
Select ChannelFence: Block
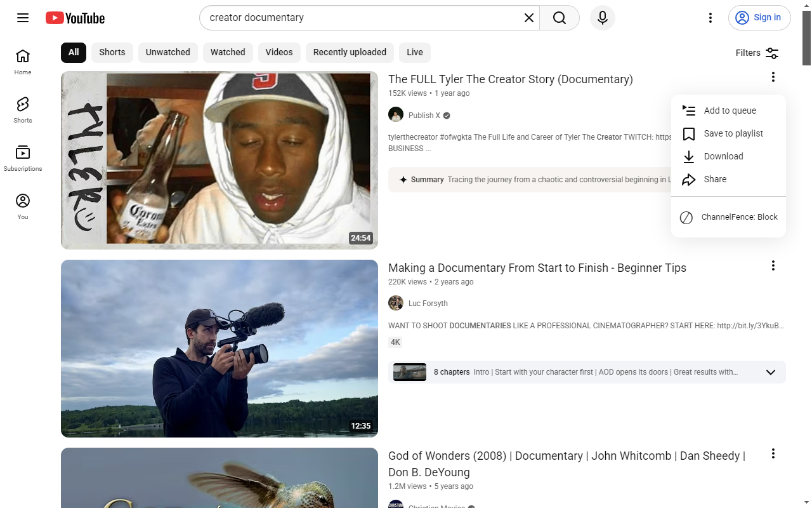click(x=728, y=217)
